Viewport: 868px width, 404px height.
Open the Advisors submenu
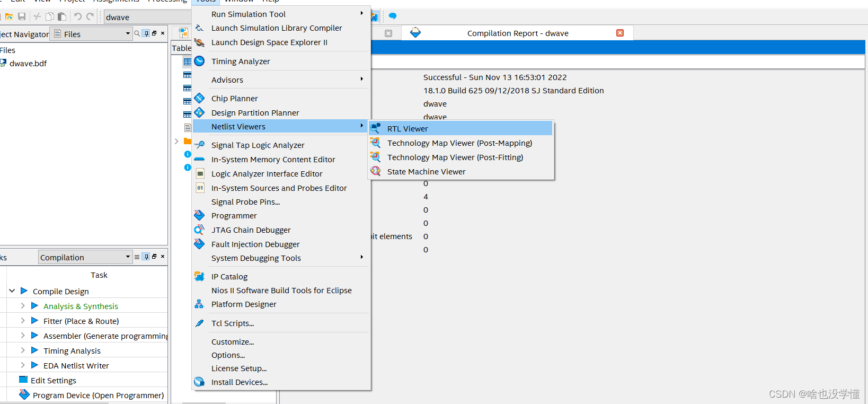click(281, 80)
